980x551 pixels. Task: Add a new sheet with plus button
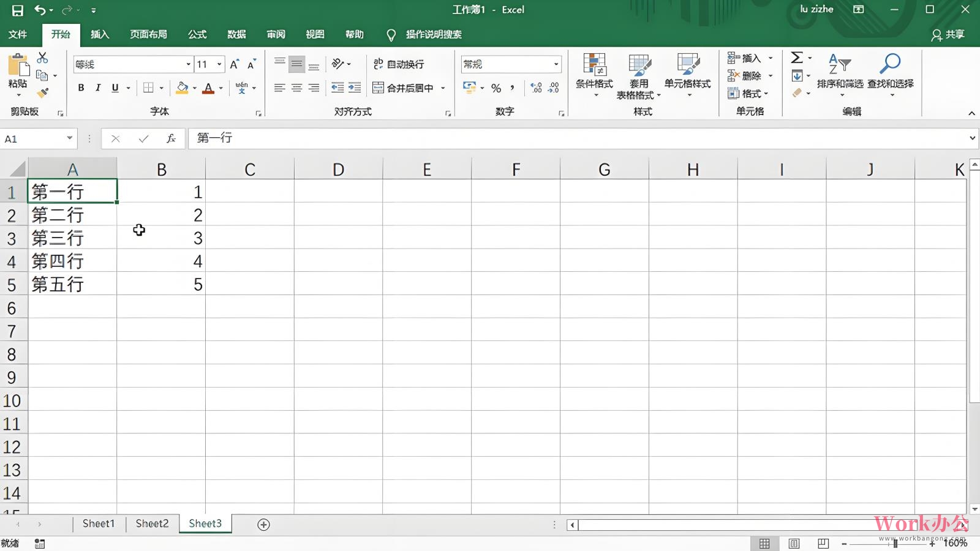tap(263, 525)
